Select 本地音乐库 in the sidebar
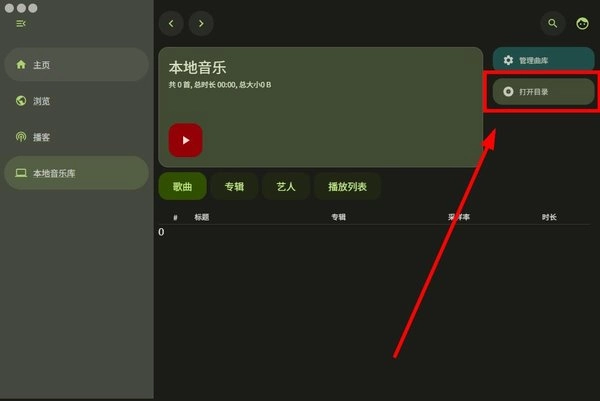 click(77, 173)
